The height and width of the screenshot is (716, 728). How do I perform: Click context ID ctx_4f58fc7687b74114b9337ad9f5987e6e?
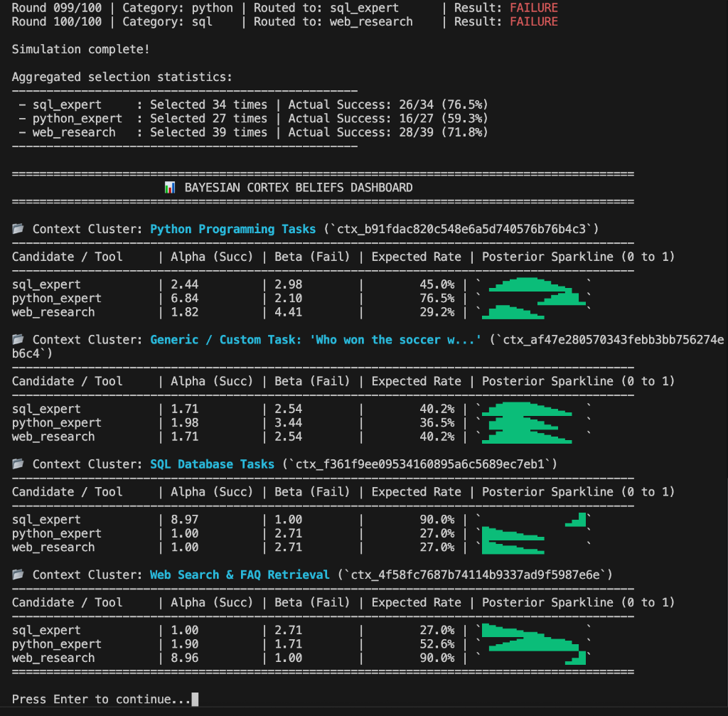(475, 575)
